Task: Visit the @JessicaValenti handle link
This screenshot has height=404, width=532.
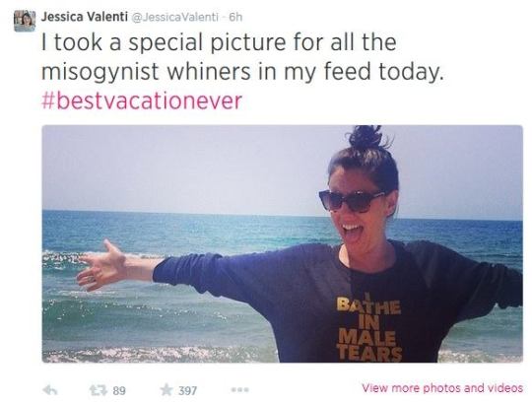Action: [174, 18]
